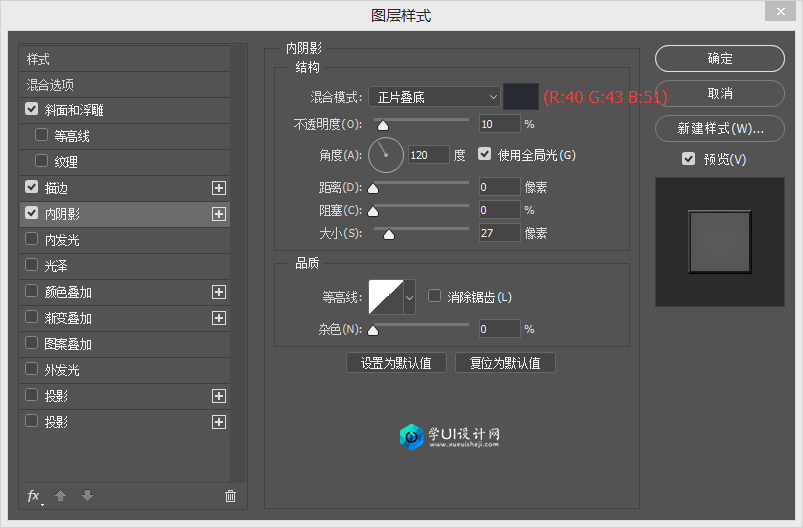803x528 pixels.
Task: Click the plus icon beside 渐变叠加
Action: (x=219, y=318)
